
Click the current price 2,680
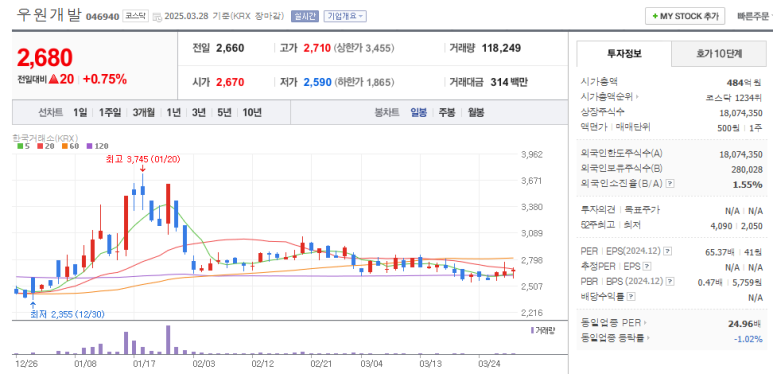tap(45, 58)
